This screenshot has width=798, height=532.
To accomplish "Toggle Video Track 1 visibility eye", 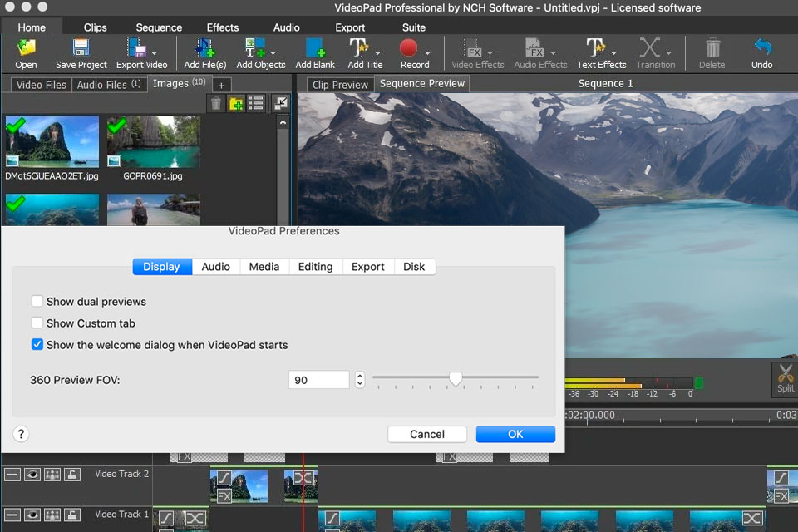I will click(32, 515).
